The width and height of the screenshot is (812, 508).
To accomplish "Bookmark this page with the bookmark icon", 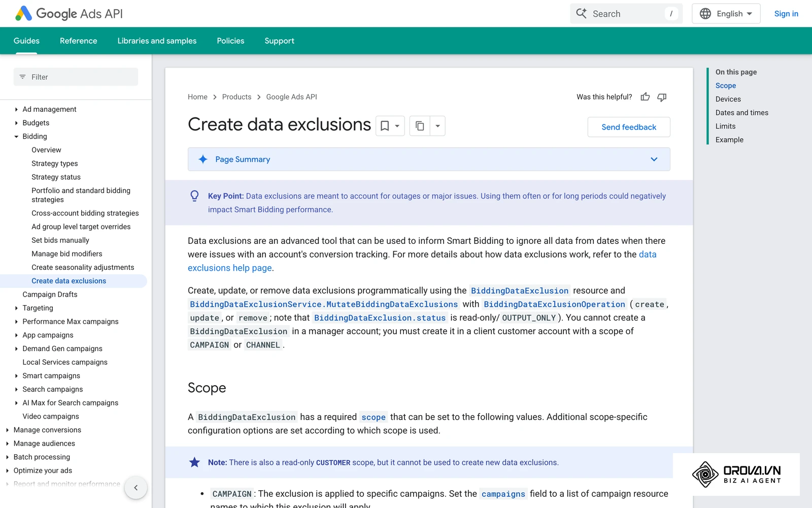I will coord(385,126).
